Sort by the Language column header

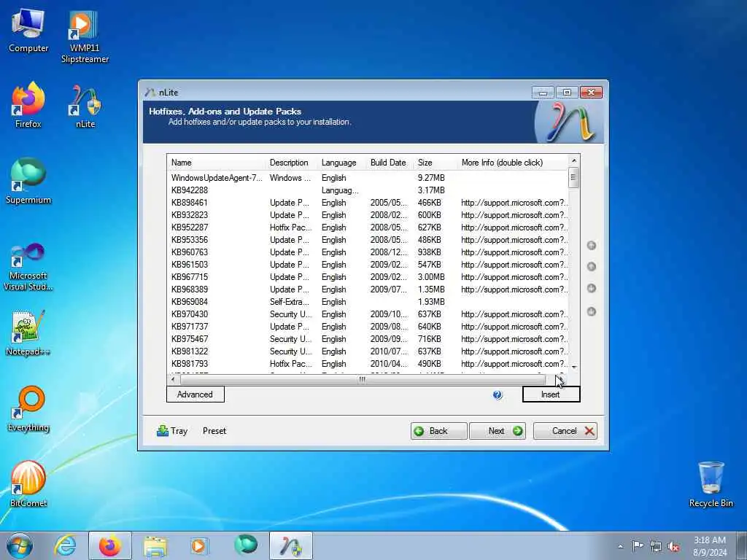pyautogui.click(x=341, y=163)
